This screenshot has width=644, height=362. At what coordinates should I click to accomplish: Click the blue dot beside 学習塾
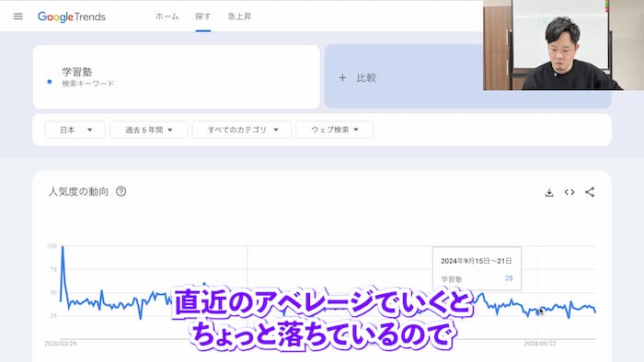pos(50,82)
